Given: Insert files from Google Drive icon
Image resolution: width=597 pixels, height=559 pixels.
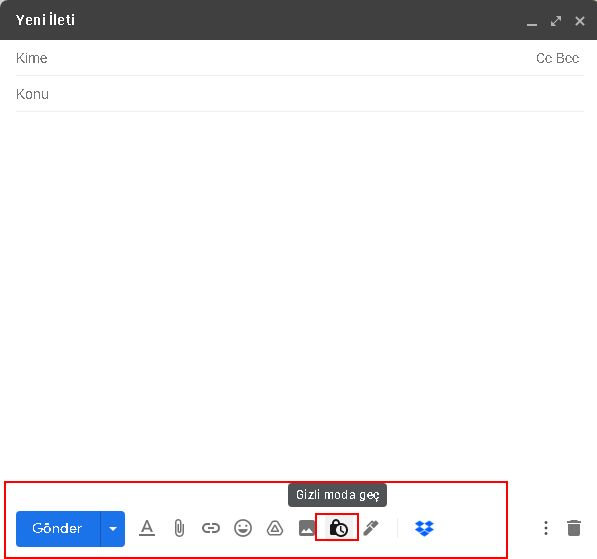Looking at the screenshot, I should [275, 528].
